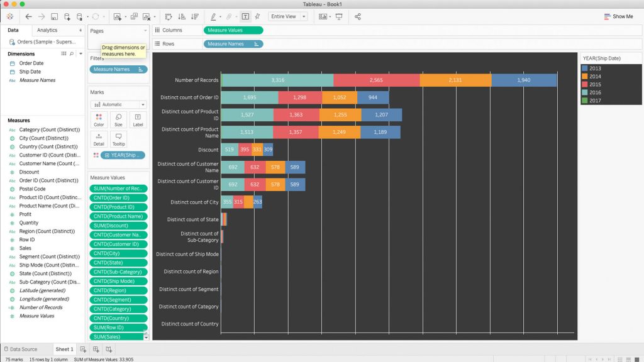Click the New worksheet icon beside Sheet 1
Screen dimensions: 644x362
coord(83,349)
